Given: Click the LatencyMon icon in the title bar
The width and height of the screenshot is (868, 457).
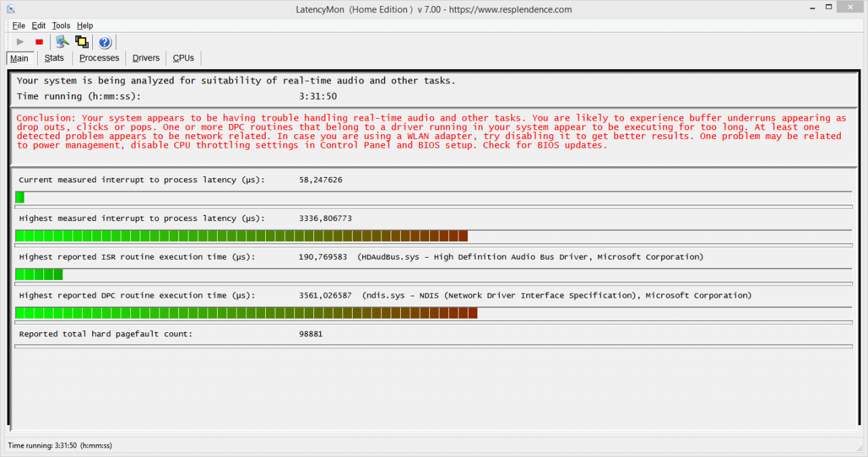Looking at the screenshot, I should pos(11,9).
